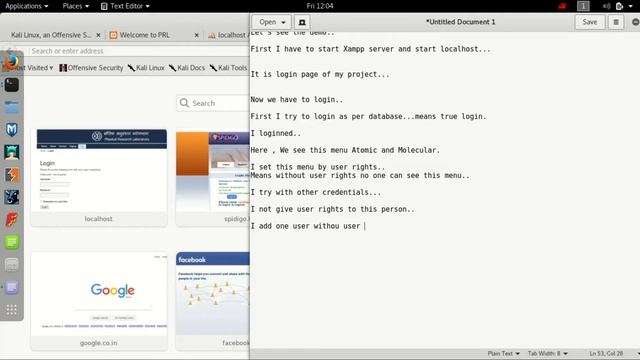Screen dimensions: 640x360
Task: Click the red recording indicator in top bar
Action: (x=562, y=6)
